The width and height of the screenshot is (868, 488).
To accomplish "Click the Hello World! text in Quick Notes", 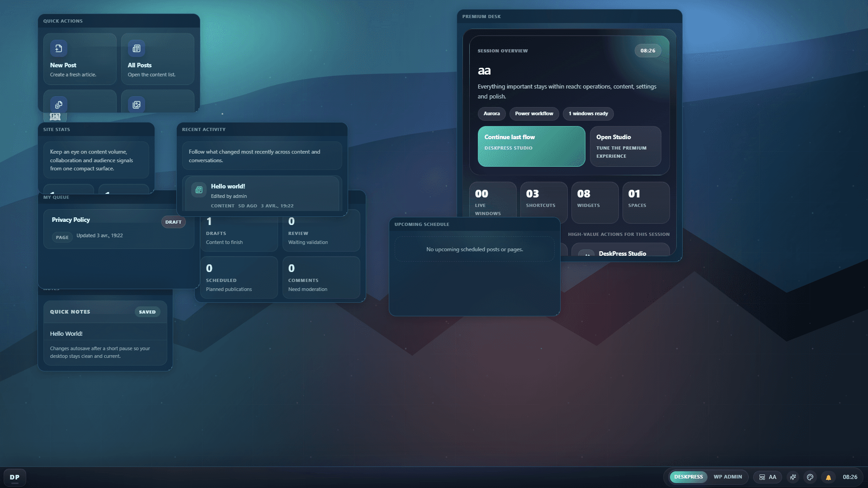I will point(66,333).
